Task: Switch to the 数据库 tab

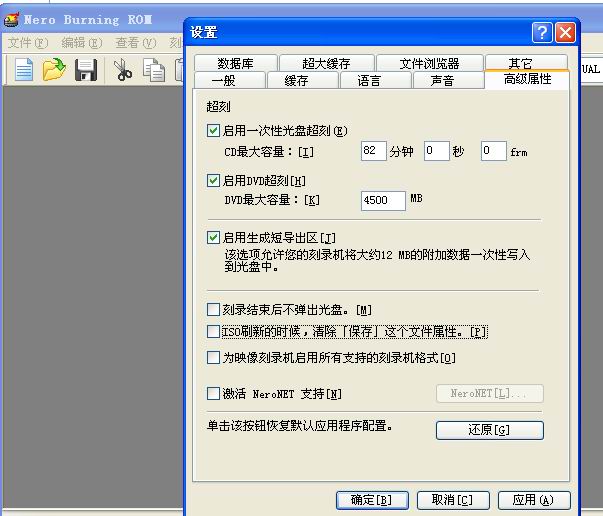Action: [235, 63]
